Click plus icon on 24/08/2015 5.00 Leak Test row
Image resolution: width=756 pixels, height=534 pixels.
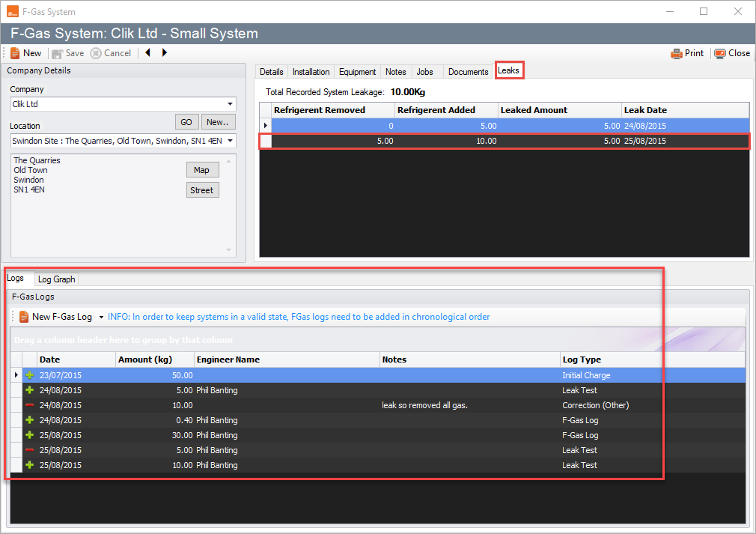tap(30, 390)
